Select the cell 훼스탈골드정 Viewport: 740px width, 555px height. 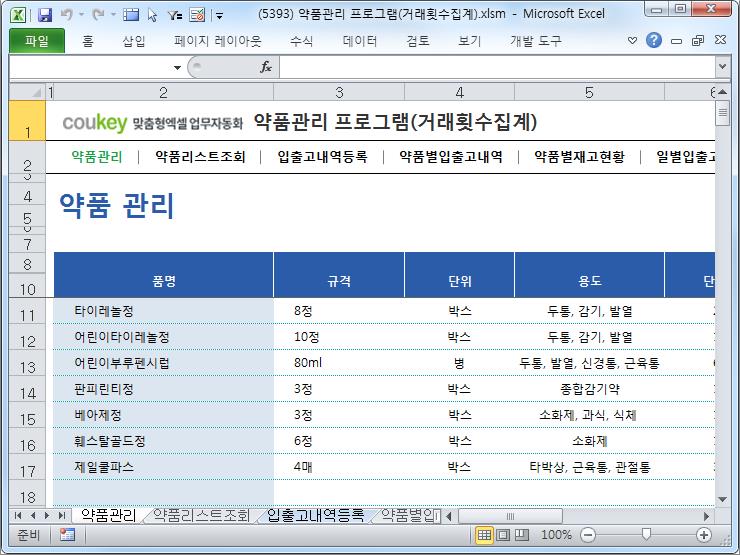[164, 441]
